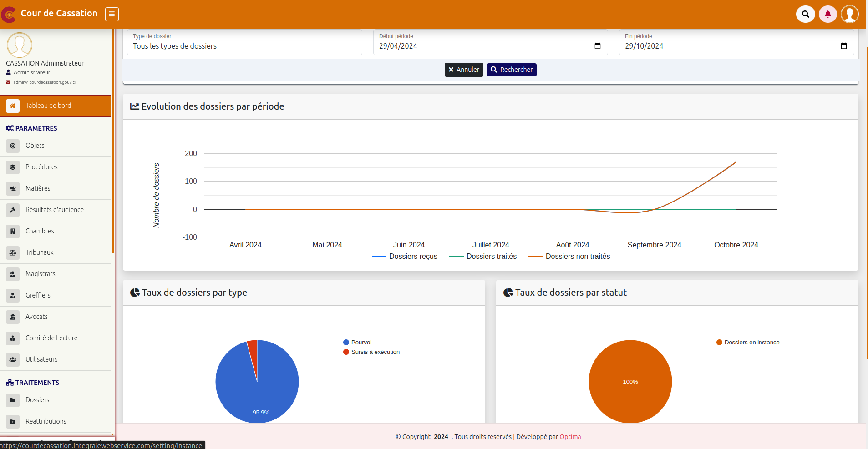Open Tribunaux menu entry
The height and width of the screenshot is (449, 868).
pos(55,253)
